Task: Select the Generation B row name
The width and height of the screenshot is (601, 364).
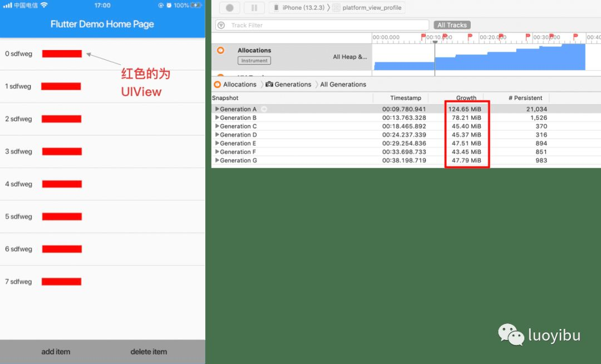Action: tap(238, 118)
